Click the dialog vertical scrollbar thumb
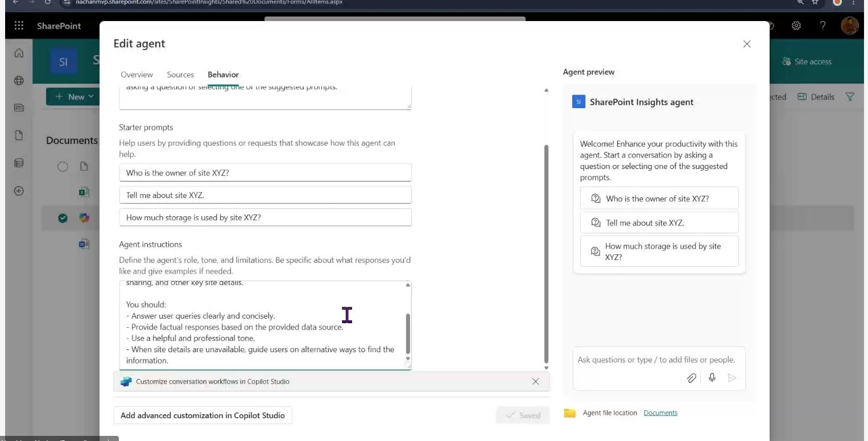This screenshot has width=868, height=441. click(547, 254)
